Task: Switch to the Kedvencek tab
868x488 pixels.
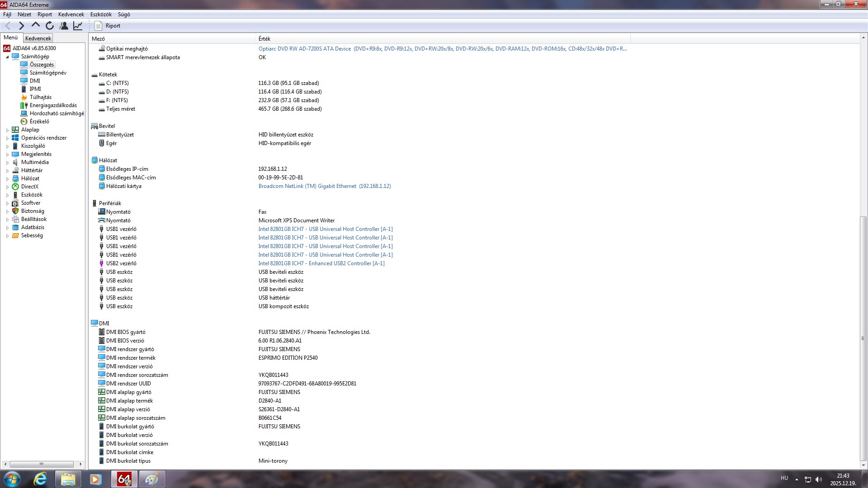Action: coord(38,38)
